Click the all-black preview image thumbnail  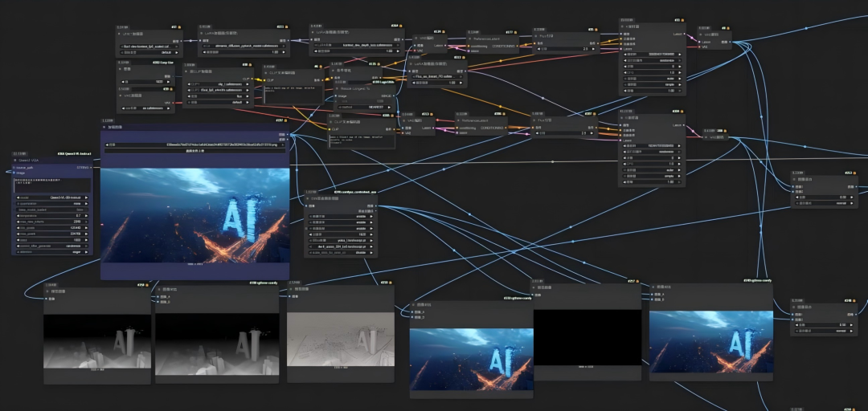click(587, 337)
